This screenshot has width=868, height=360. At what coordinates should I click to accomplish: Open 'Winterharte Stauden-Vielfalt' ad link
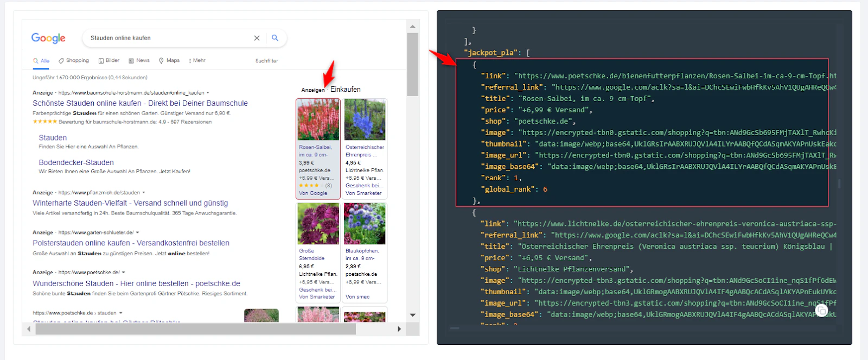[130, 203]
